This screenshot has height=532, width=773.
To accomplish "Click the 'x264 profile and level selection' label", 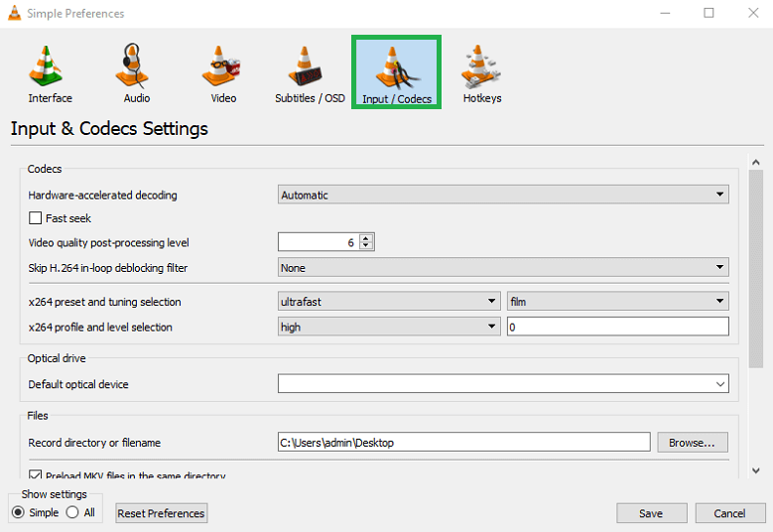I will (100, 327).
